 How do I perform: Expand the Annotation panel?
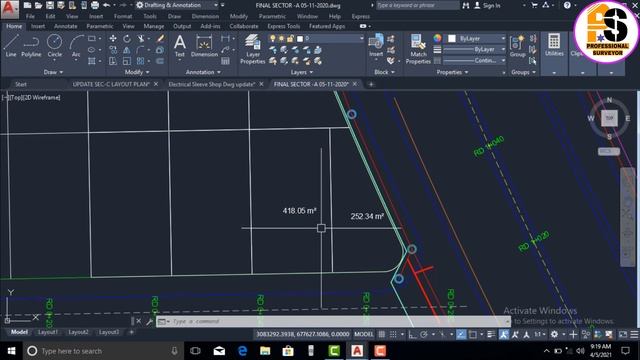(x=203, y=72)
